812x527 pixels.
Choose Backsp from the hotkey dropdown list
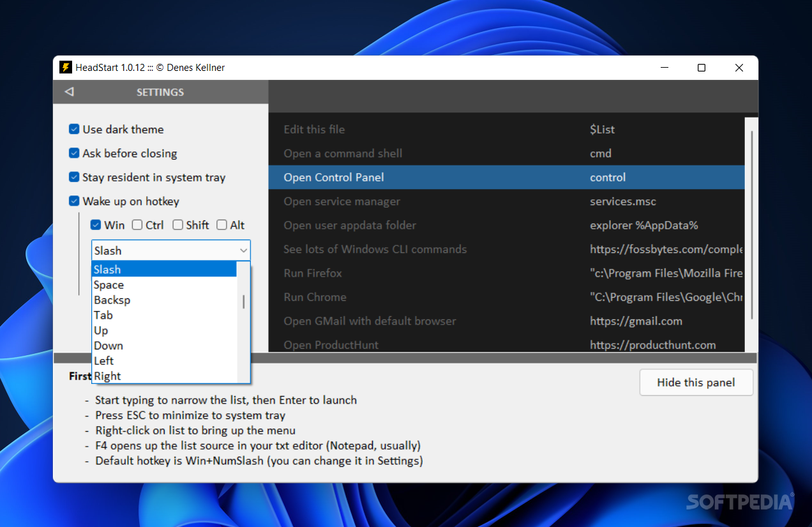click(164, 300)
